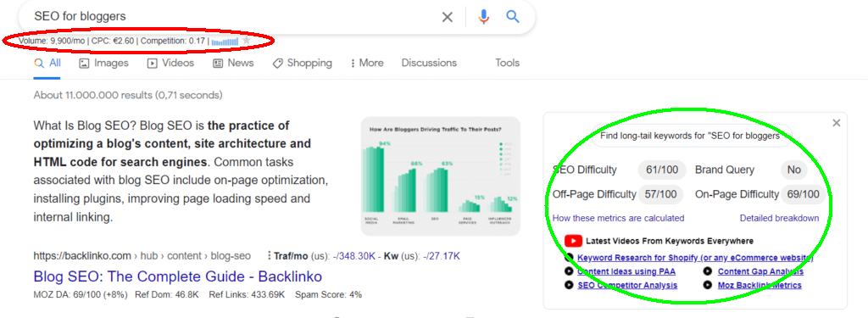Image resolution: width=868 pixels, height=318 pixels.
Task: Play icon beside SEO Competitor Analysis
Action: coord(569,285)
